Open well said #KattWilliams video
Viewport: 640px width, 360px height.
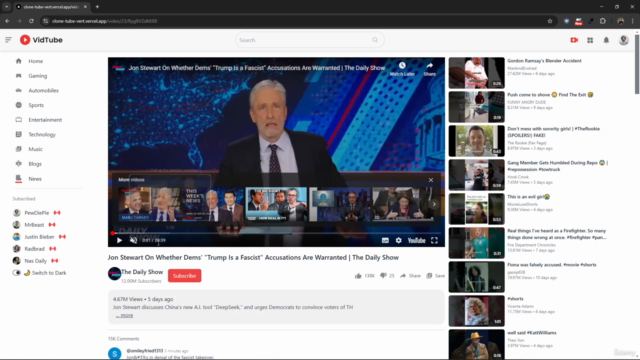tap(476, 345)
